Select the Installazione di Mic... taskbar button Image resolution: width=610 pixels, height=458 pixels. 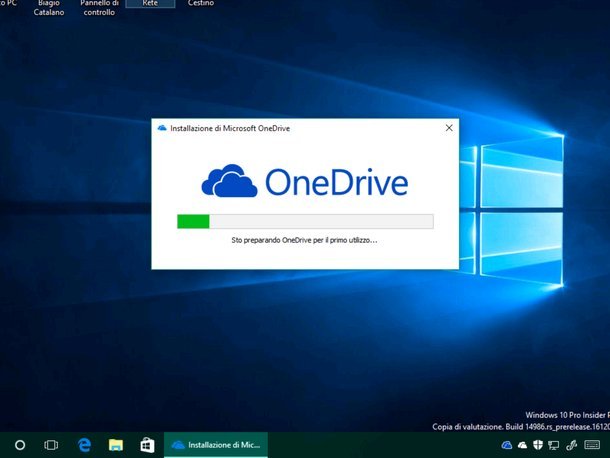tap(216, 445)
